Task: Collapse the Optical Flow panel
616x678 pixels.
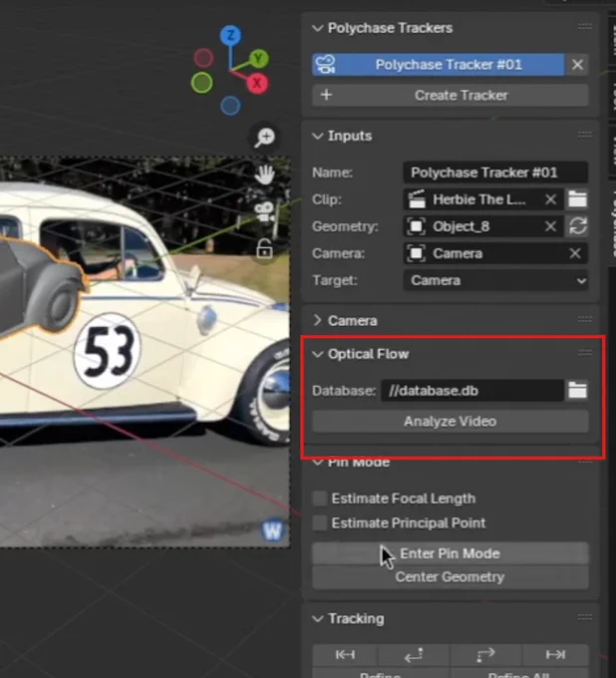Action: (318, 354)
